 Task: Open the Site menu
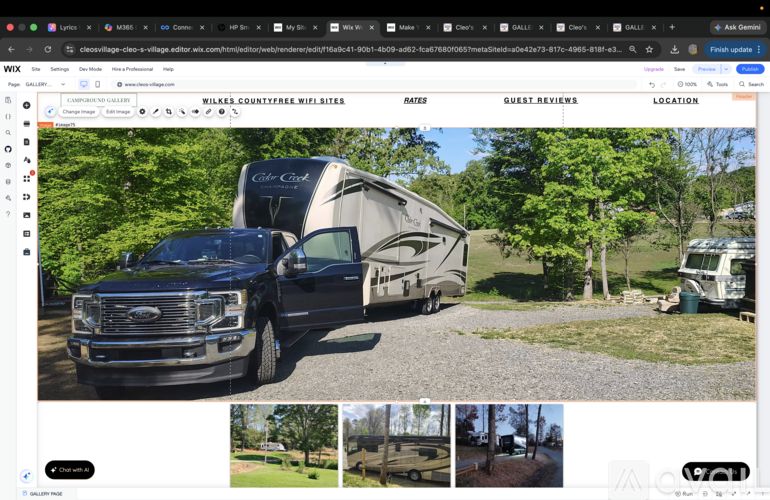[x=36, y=69]
